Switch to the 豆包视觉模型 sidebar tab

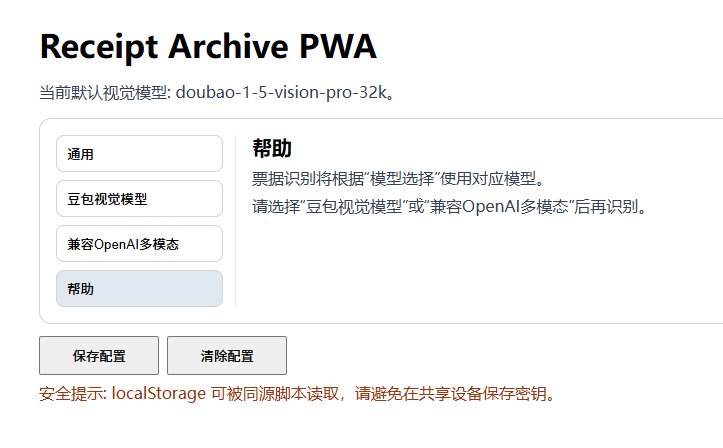[139, 199]
